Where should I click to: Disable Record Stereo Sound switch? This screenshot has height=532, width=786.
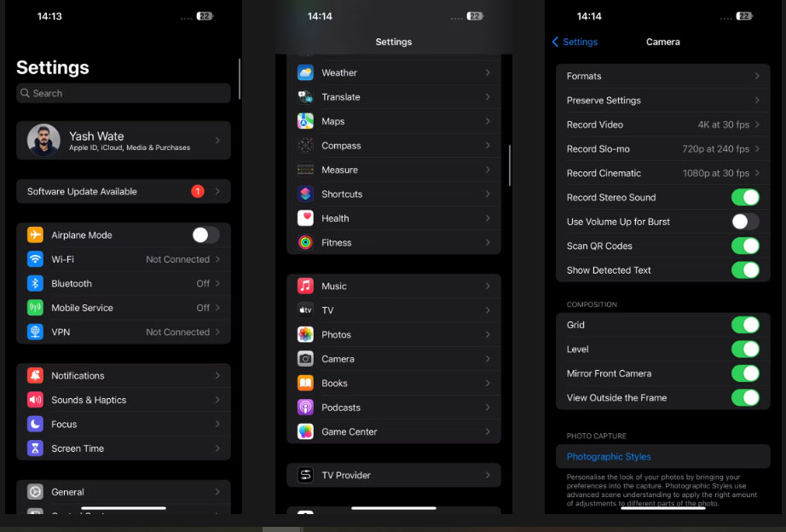745,197
